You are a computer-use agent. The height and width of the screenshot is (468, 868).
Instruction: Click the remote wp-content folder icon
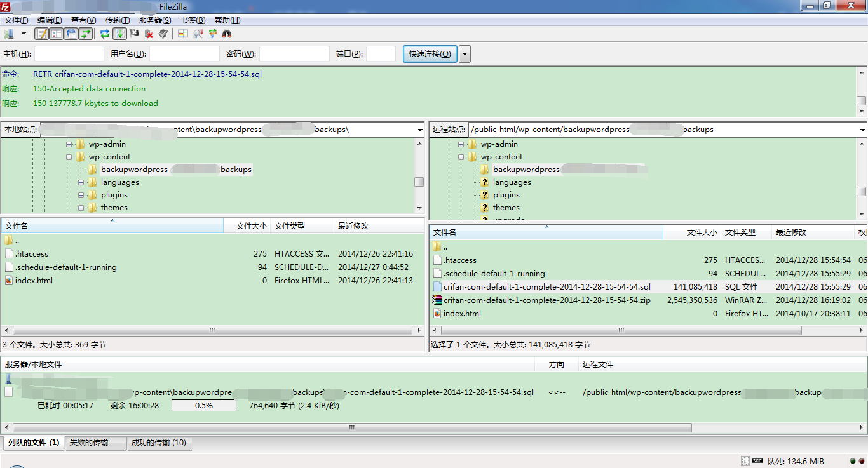(473, 157)
